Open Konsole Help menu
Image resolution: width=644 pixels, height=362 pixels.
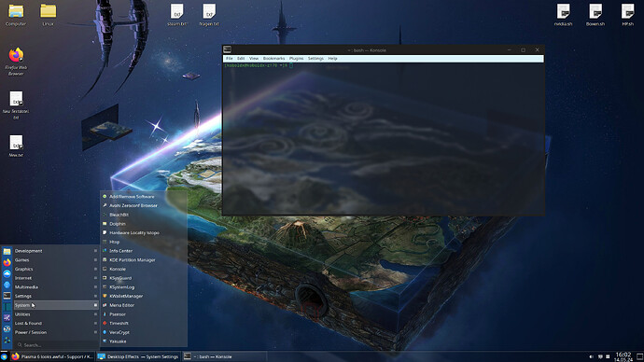(332, 58)
